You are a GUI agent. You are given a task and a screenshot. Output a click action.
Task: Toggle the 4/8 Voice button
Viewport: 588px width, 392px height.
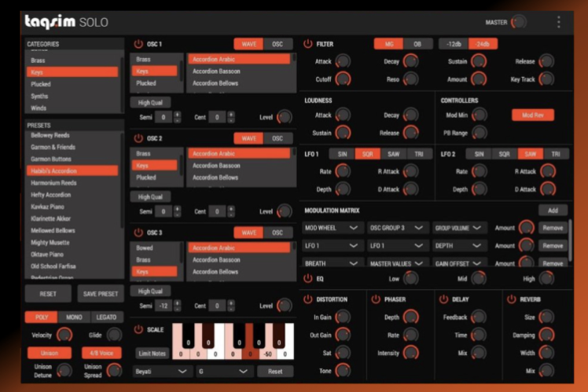pos(101,353)
